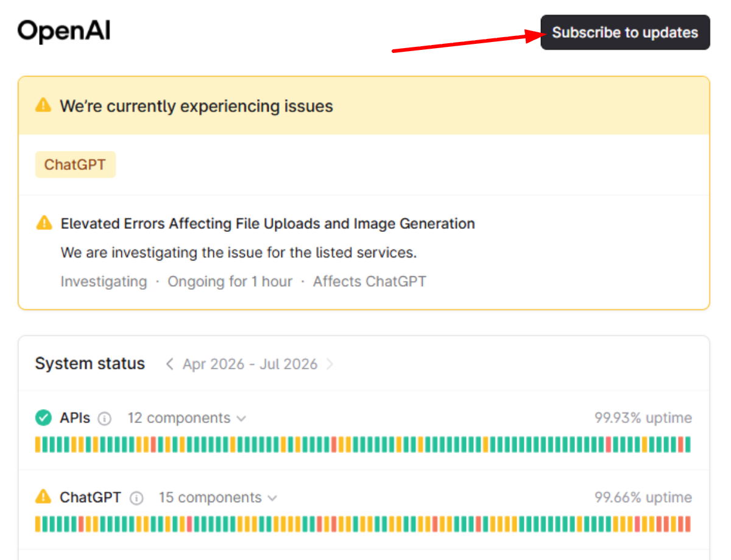Click the ChatGPT uptime history bar
The image size is (731, 560).
pos(363,524)
